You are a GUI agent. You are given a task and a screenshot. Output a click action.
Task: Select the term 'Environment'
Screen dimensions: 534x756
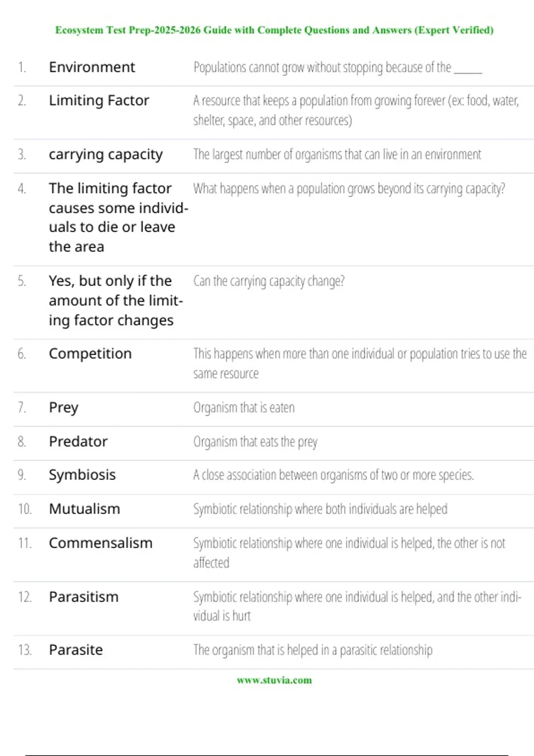tap(92, 67)
